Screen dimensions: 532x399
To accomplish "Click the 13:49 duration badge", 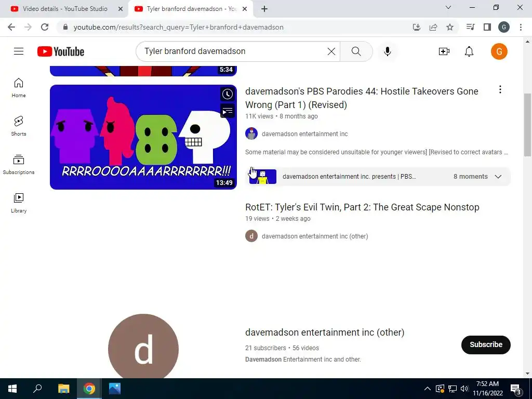I will [x=224, y=182].
